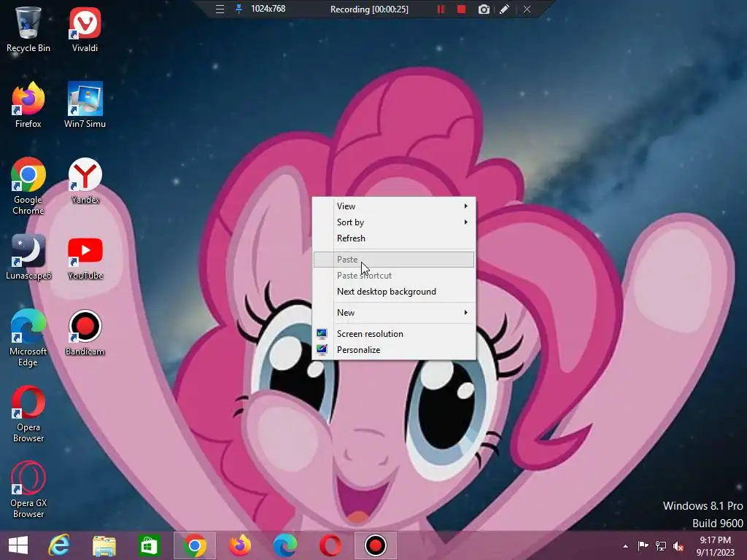The image size is (747, 560).
Task: Open Opera from the taskbar
Action: click(x=330, y=545)
